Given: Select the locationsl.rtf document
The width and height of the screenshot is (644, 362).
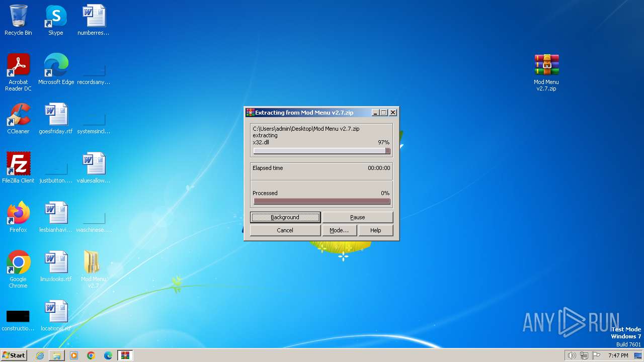Looking at the screenshot, I should click(56, 316).
